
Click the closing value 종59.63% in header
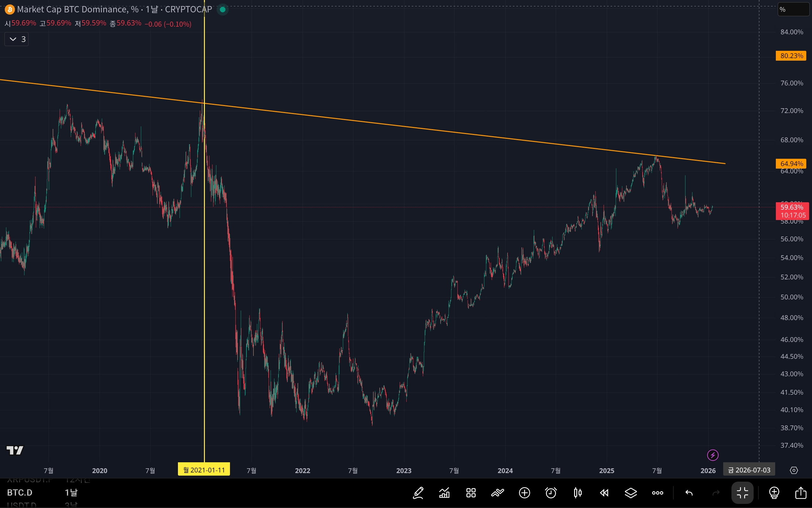(x=126, y=23)
